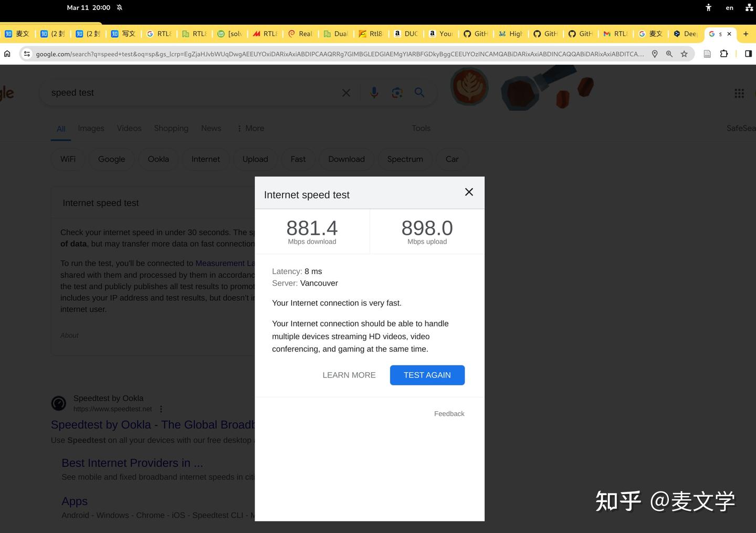Clear the search box with the X icon
The height and width of the screenshot is (533, 756).
[x=346, y=92]
